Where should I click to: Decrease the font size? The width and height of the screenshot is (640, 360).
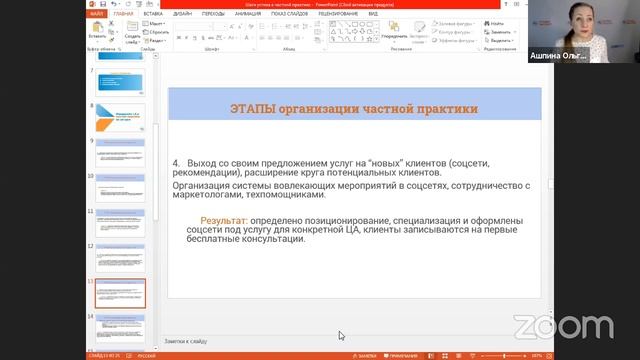point(240,27)
